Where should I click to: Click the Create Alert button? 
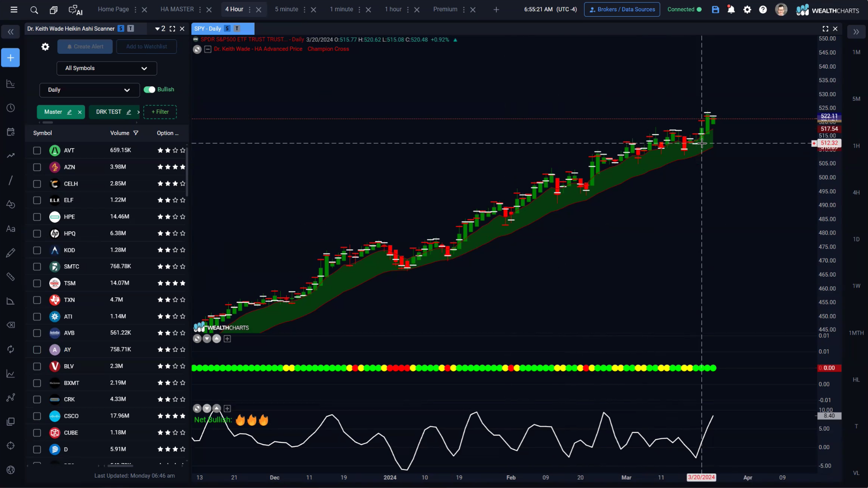pyautogui.click(x=85, y=47)
